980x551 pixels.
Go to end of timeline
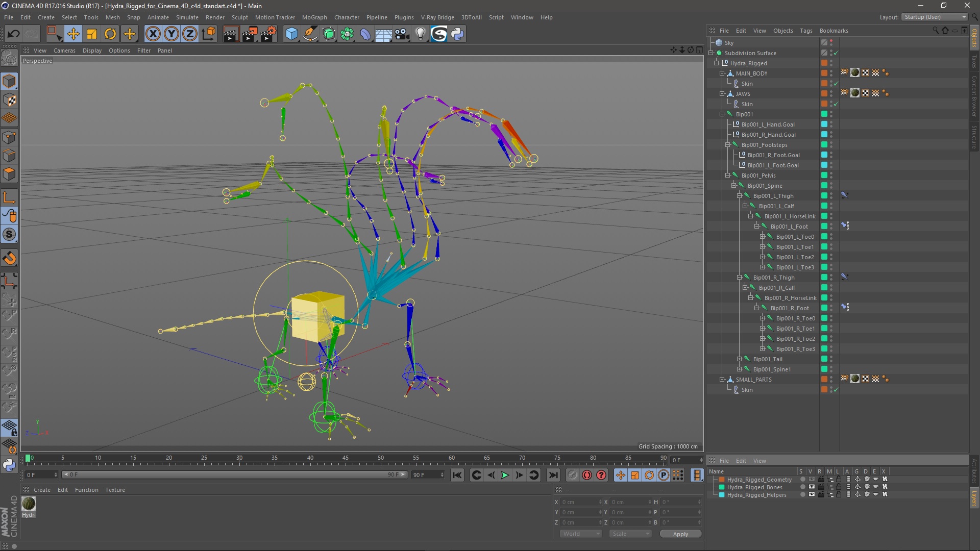pos(553,475)
